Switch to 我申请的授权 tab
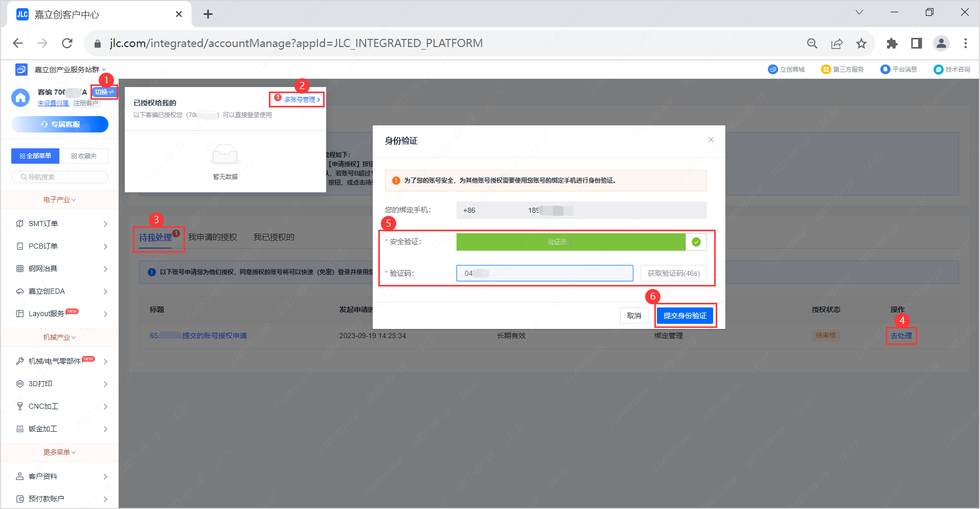The width and height of the screenshot is (980, 509). (212, 237)
